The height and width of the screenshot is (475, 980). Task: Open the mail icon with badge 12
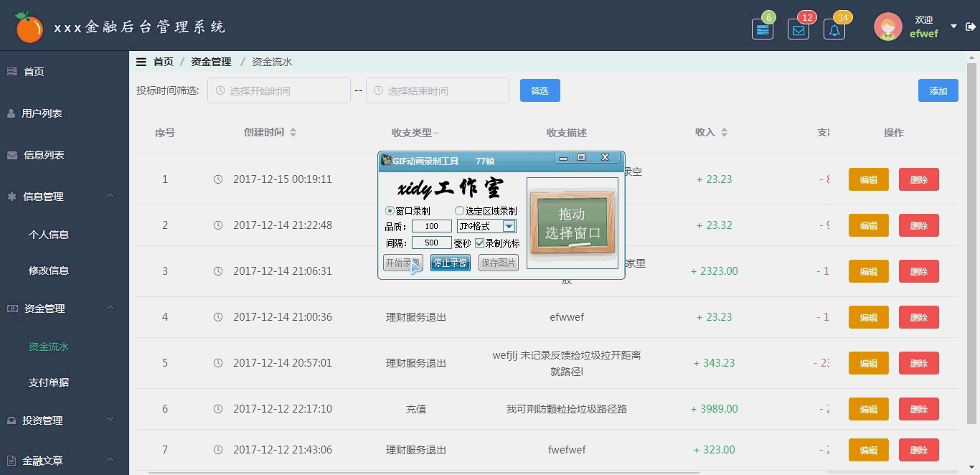point(798,29)
